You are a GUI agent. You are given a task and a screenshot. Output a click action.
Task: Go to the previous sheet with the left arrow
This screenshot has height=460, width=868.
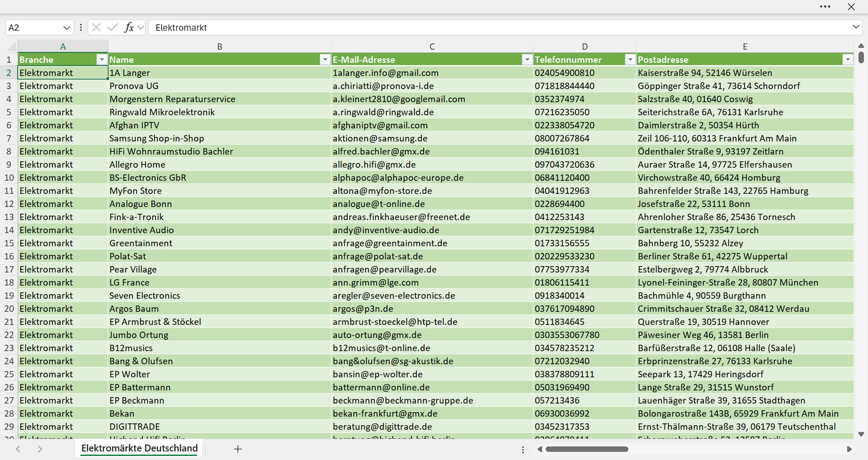pos(18,449)
